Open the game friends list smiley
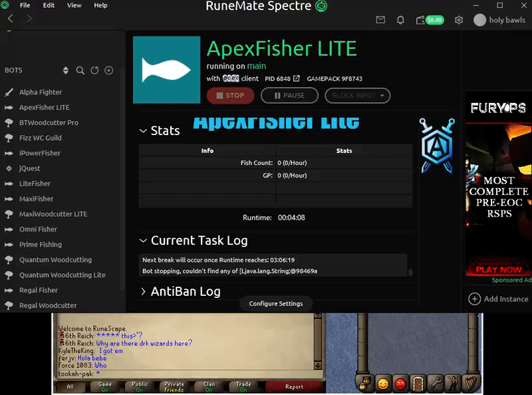Screen dimensions: 532x395 [x=383, y=384]
